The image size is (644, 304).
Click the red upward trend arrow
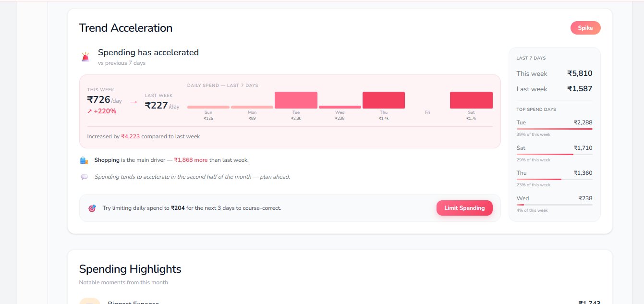(89, 111)
